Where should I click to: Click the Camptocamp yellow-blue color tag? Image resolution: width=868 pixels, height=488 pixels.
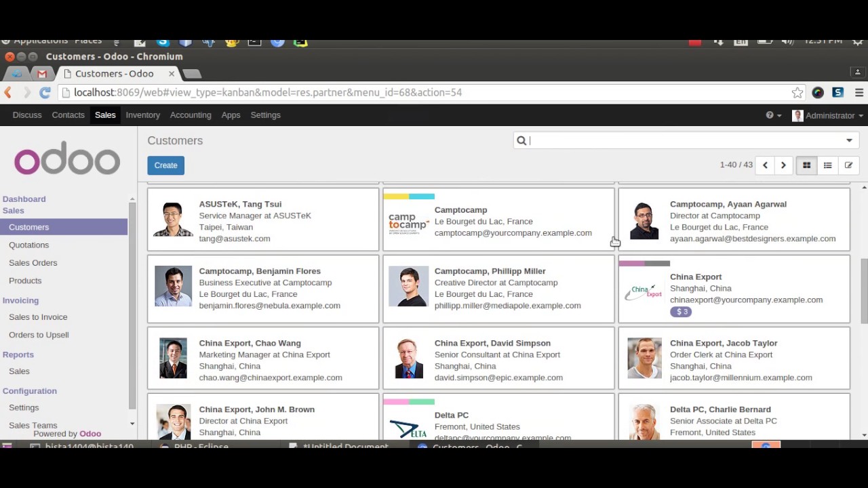tap(409, 197)
